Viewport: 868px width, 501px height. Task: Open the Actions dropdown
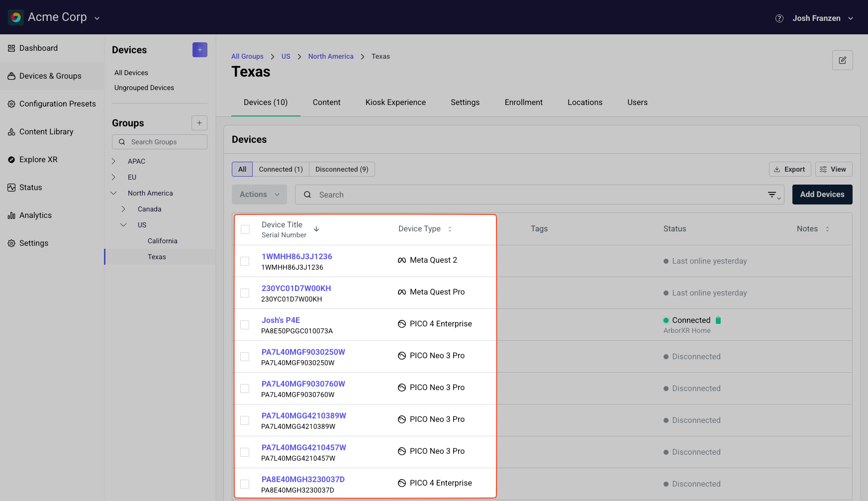point(259,195)
